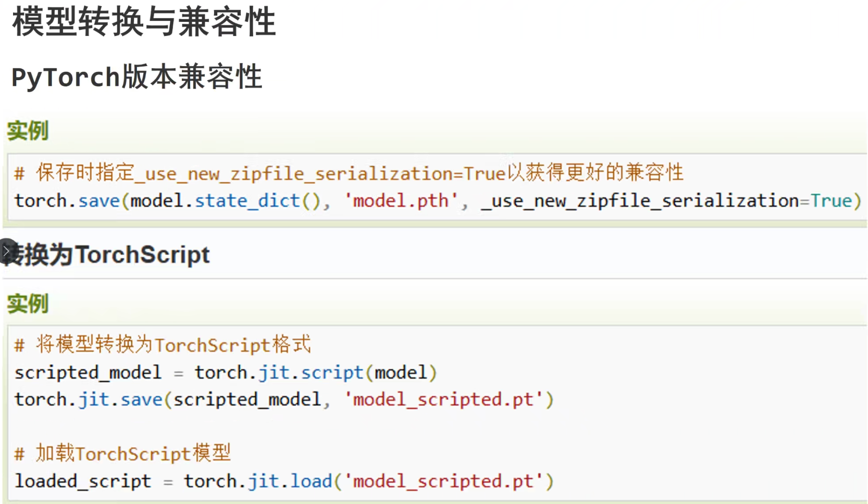Click the 'model.pth' string literal

point(400,201)
